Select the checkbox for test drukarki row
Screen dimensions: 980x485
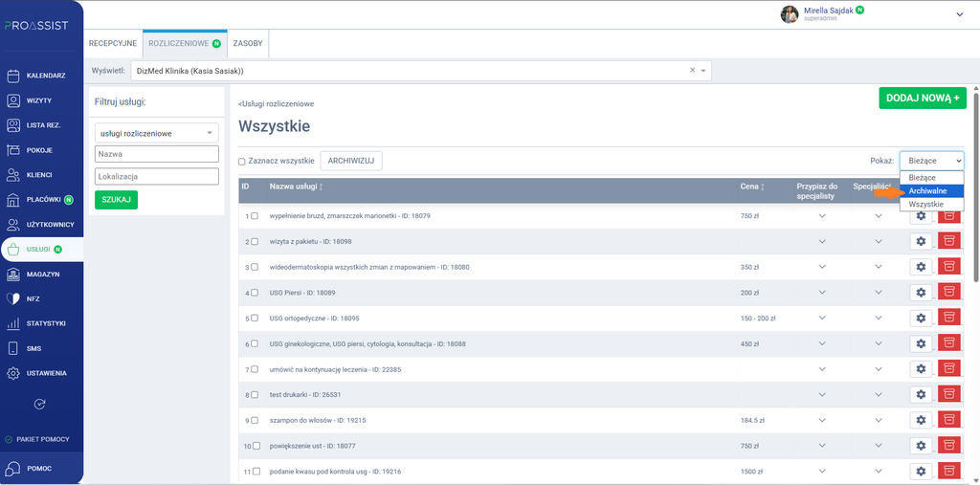point(255,395)
